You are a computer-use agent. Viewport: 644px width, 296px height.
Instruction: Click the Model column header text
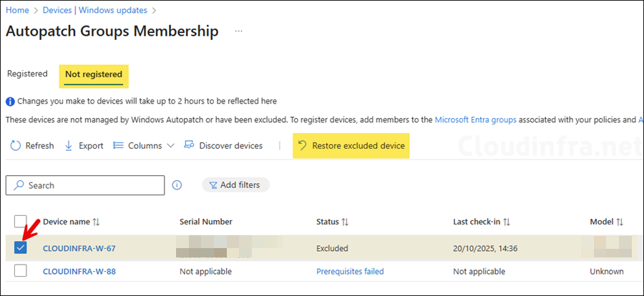602,222
